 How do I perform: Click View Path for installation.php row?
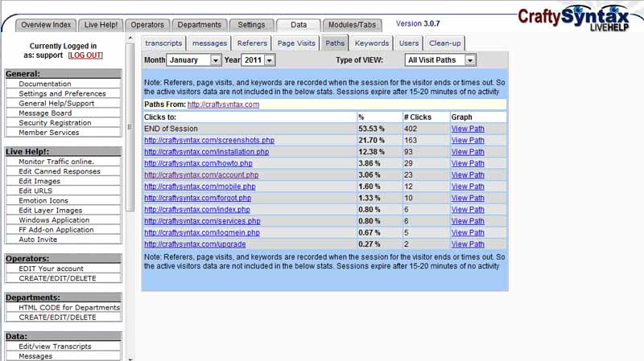(468, 152)
